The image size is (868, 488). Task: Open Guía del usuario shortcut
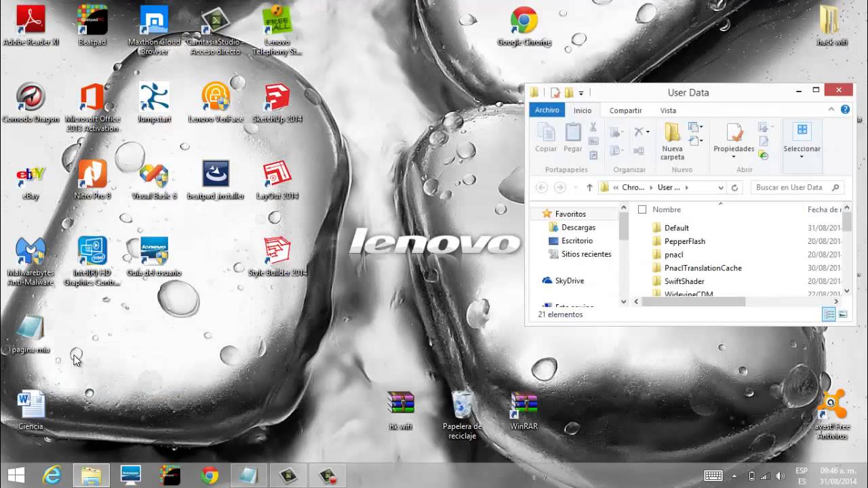coord(154,257)
